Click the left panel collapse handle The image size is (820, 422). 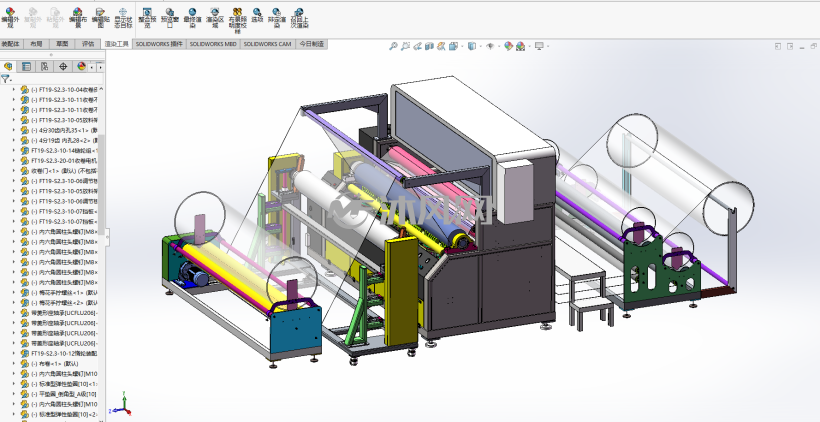coord(107,237)
